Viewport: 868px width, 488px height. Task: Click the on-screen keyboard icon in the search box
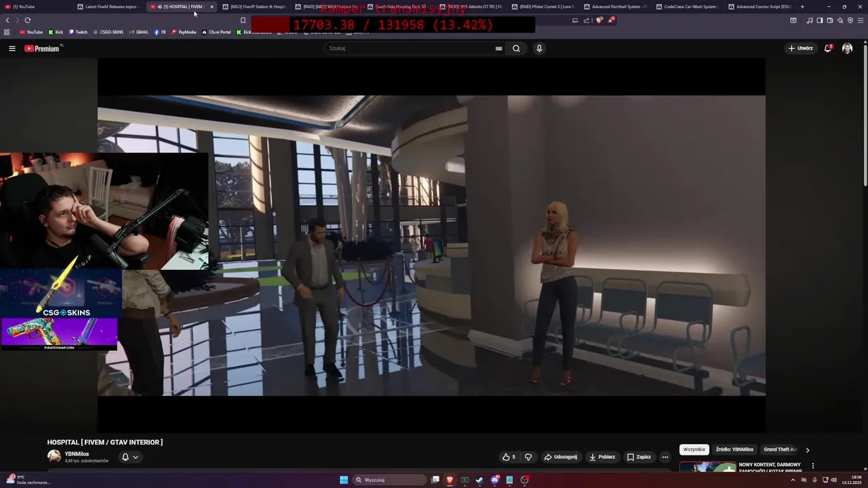(498, 48)
